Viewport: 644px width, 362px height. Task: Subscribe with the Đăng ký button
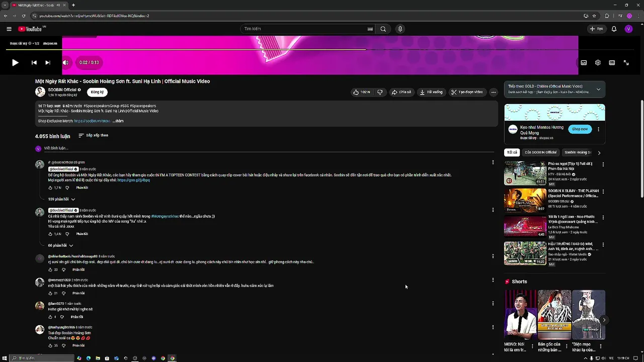click(x=97, y=92)
